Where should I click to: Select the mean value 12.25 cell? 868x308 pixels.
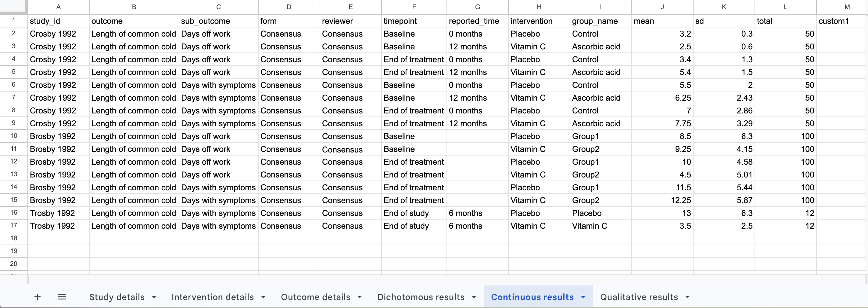pos(662,200)
